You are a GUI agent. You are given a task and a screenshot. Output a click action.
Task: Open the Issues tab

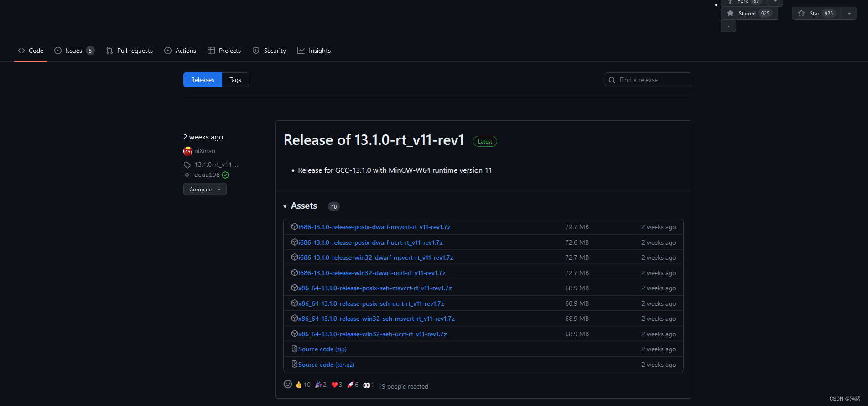(x=73, y=51)
